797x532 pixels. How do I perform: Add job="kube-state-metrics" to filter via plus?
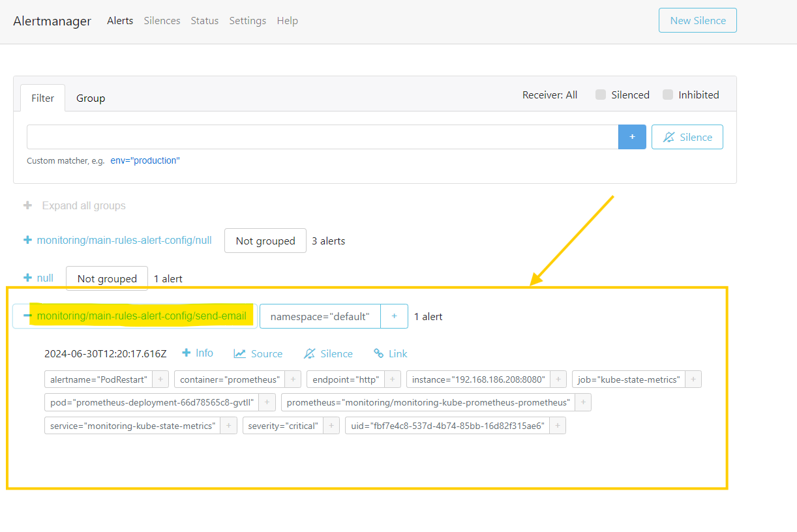click(693, 379)
